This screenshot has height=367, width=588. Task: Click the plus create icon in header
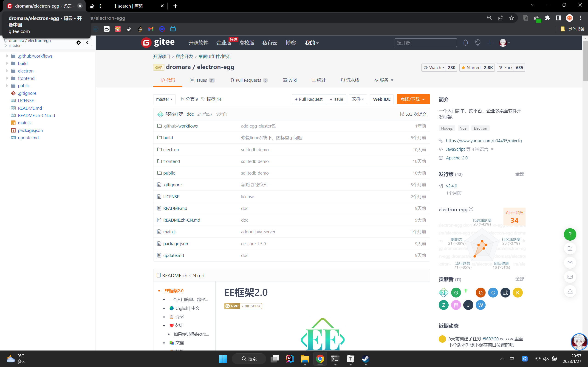(490, 43)
